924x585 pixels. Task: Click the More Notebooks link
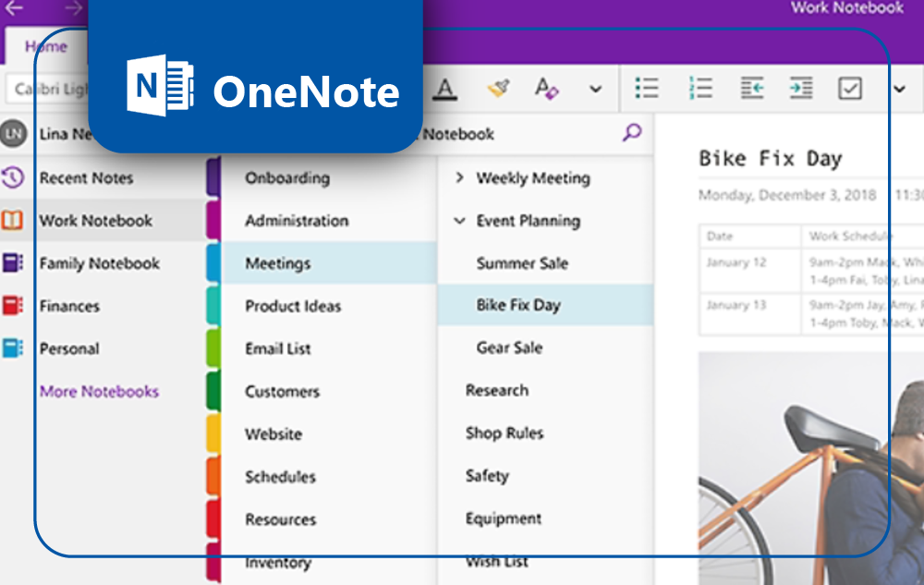pos(99,392)
